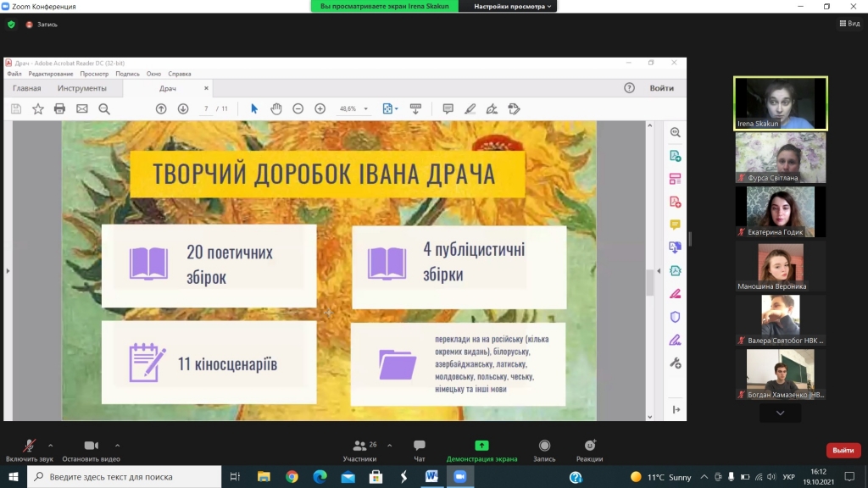
Task: Go to the previous page arrow
Action: coord(161,109)
